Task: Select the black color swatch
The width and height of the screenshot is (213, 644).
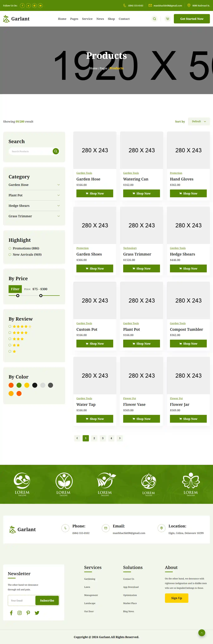Action: coord(35,385)
